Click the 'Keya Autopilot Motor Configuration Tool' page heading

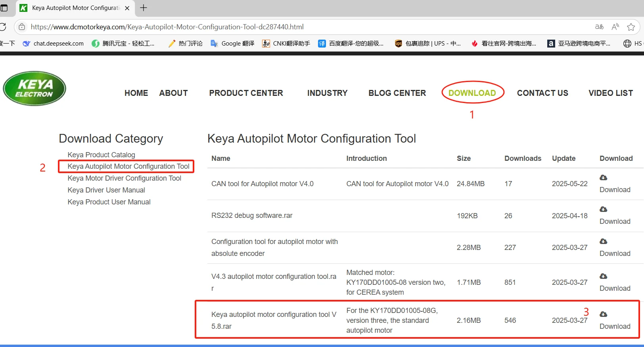(x=312, y=139)
